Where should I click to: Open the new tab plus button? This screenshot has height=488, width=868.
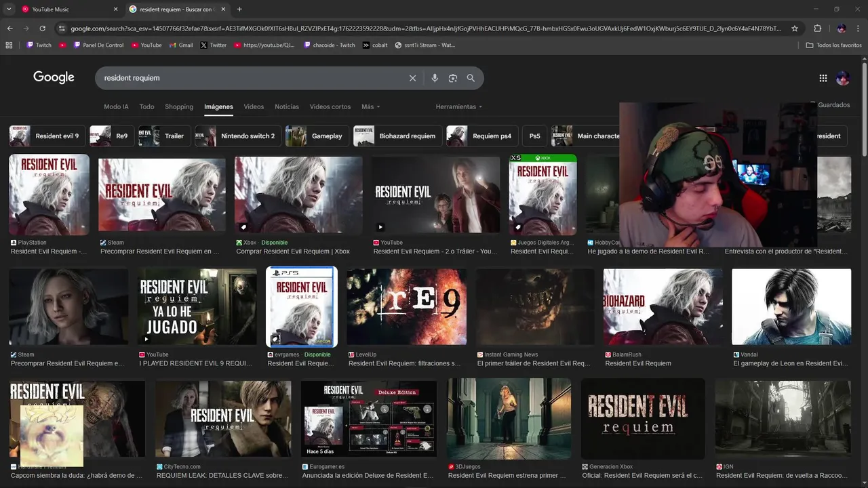coord(239,9)
